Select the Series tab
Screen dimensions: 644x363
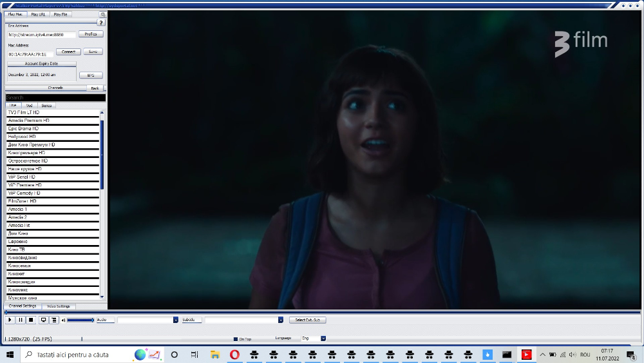coord(46,106)
